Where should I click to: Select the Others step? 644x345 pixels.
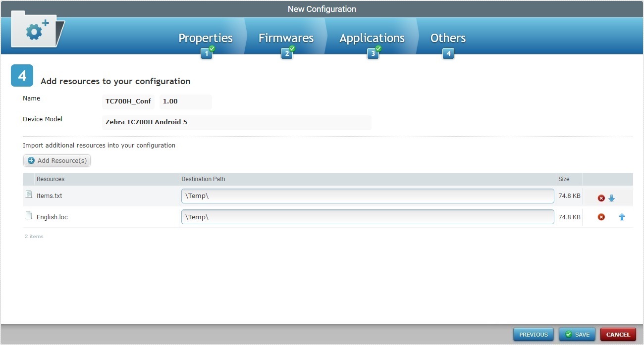447,38
